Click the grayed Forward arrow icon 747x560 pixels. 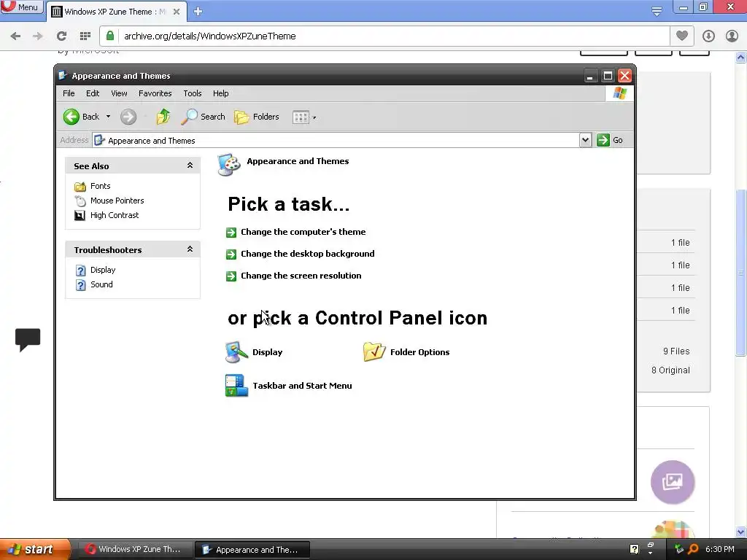coord(128,117)
